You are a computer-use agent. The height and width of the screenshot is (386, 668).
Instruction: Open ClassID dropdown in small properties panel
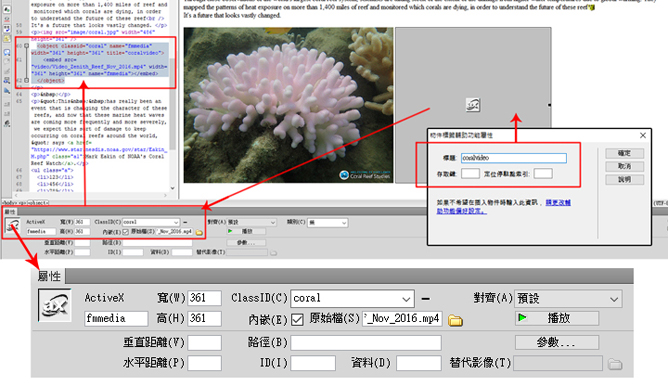[176, 222]
